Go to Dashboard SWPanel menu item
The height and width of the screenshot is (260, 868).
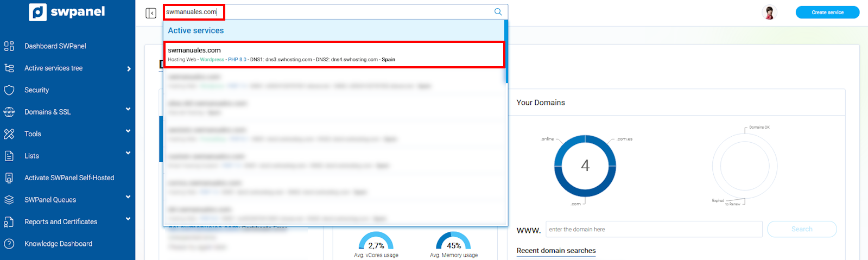pyautogui.click(x=55, y=46)
